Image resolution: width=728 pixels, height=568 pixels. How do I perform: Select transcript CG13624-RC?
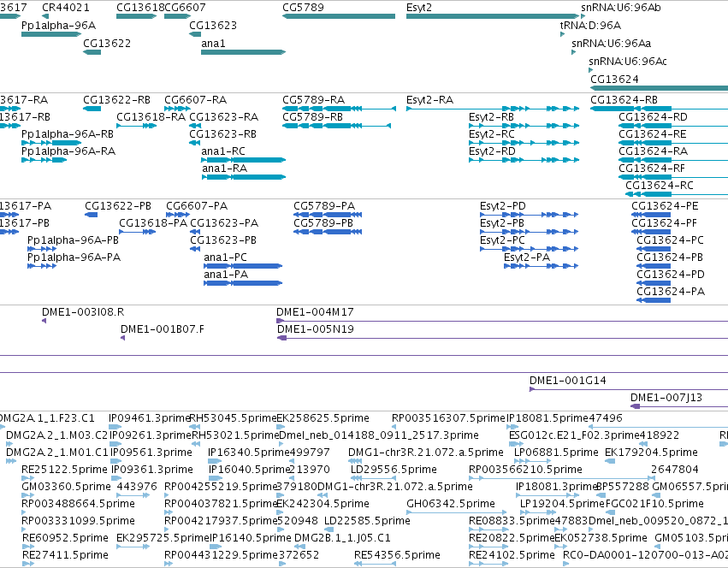(660, 186)
